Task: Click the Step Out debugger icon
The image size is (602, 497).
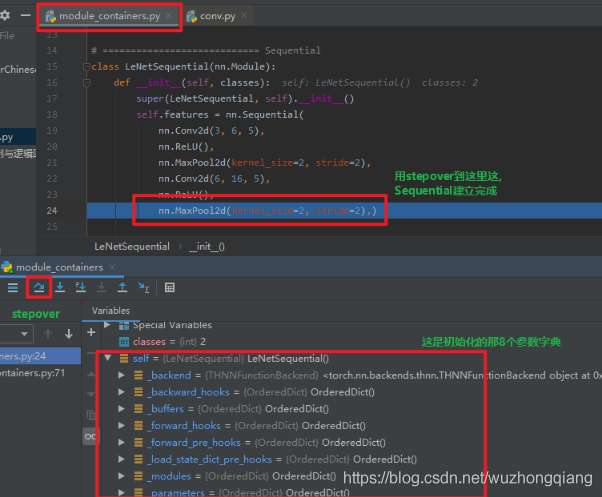Action: tap(122, 287)
